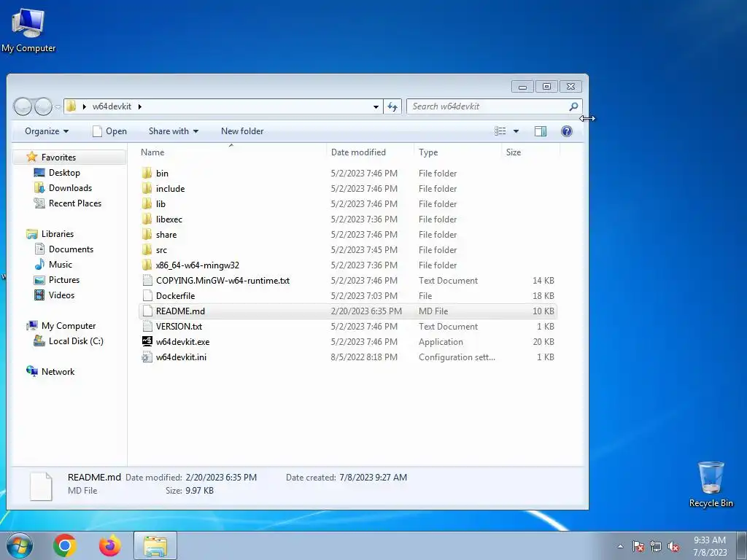The width and height of the screenshot is (747, 560).
Task: Open the recent pages dropdown arrow
Action: pyautogui.click(x=58, y=107)
